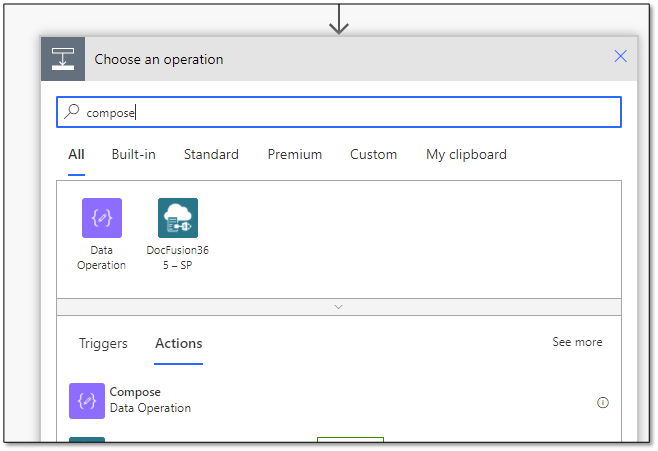Viewport: 658px width, 451px height.
Task: Select the Custom tab
Action: pos(373,154)
